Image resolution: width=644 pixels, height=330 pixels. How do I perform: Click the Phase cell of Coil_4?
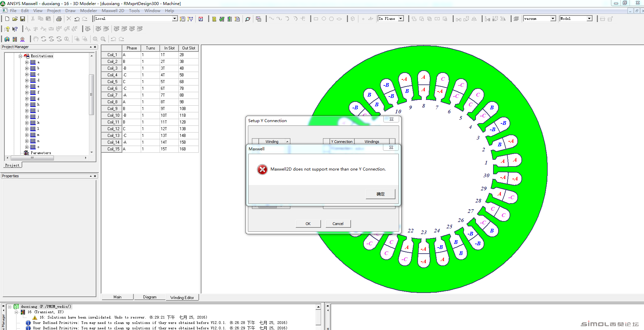[131, 75]
